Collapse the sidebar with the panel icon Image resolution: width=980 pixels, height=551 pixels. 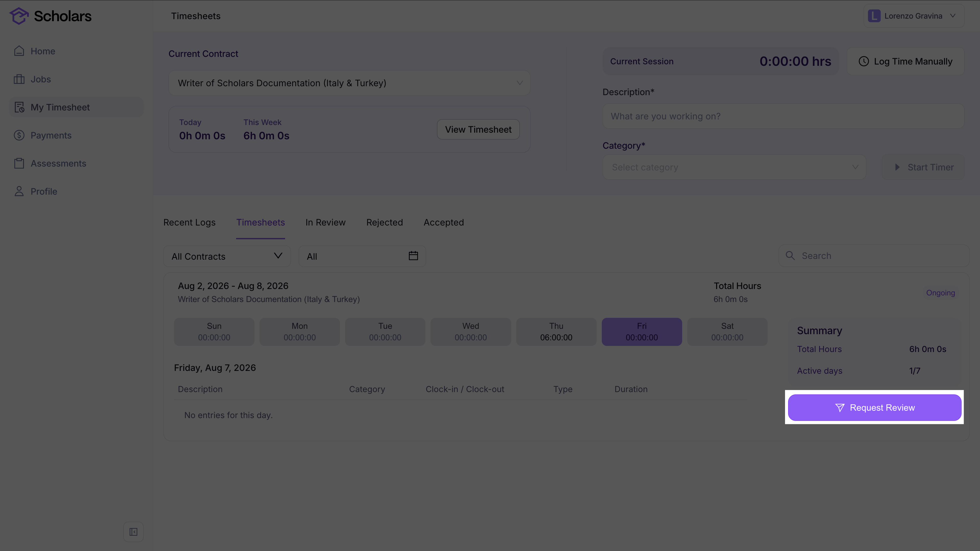click(133, 532)
